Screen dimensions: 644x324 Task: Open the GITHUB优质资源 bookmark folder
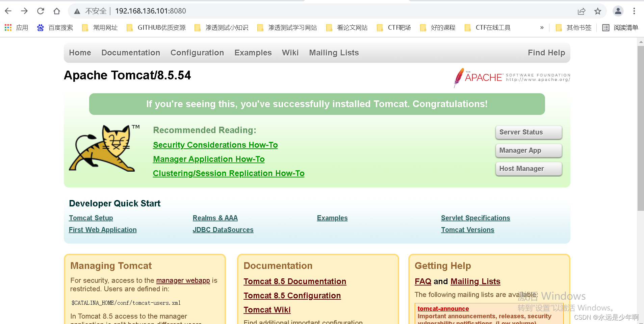pyautogui.click(x=156, y=28)
